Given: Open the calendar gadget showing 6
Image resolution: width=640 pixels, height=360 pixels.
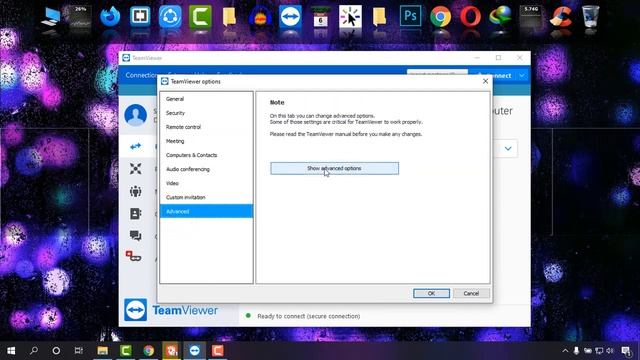Looking at the screenshot, I should 320,17.
